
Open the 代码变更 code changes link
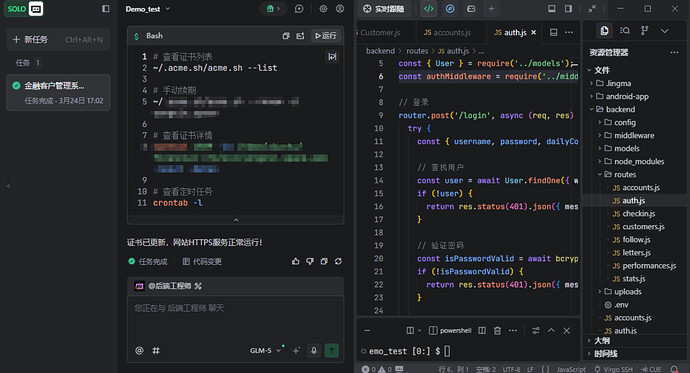point(202,261)
